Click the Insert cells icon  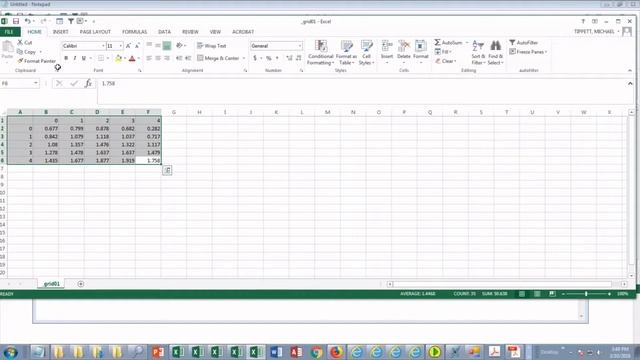387,46
